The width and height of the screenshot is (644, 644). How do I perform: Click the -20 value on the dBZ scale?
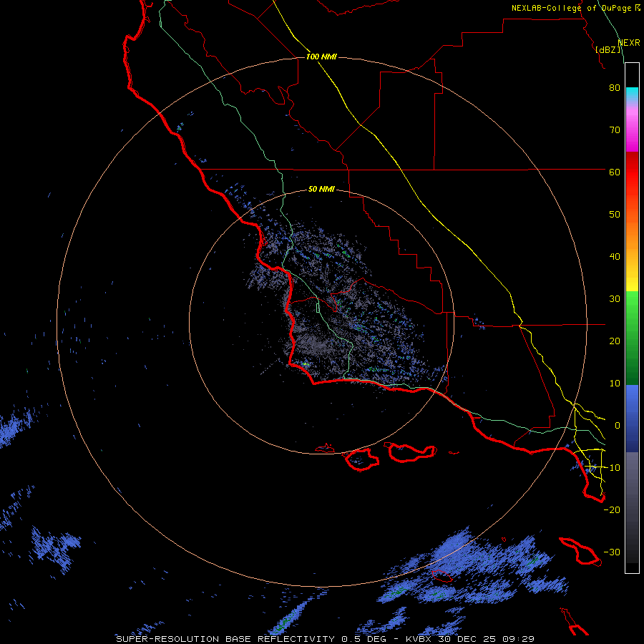(612, 509)
